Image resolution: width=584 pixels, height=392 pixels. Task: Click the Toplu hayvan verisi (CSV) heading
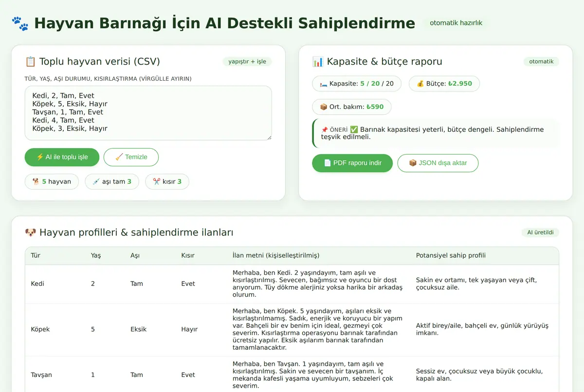(100, 62)
